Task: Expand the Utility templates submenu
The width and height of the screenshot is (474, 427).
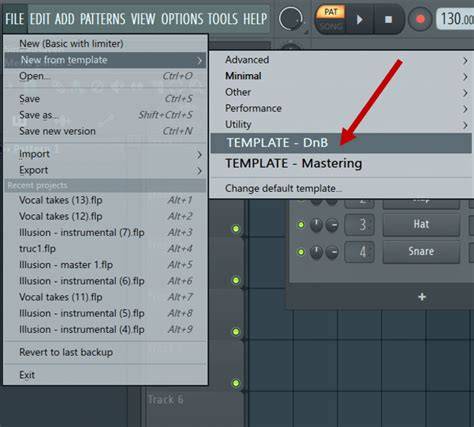Action: [342, 124]
